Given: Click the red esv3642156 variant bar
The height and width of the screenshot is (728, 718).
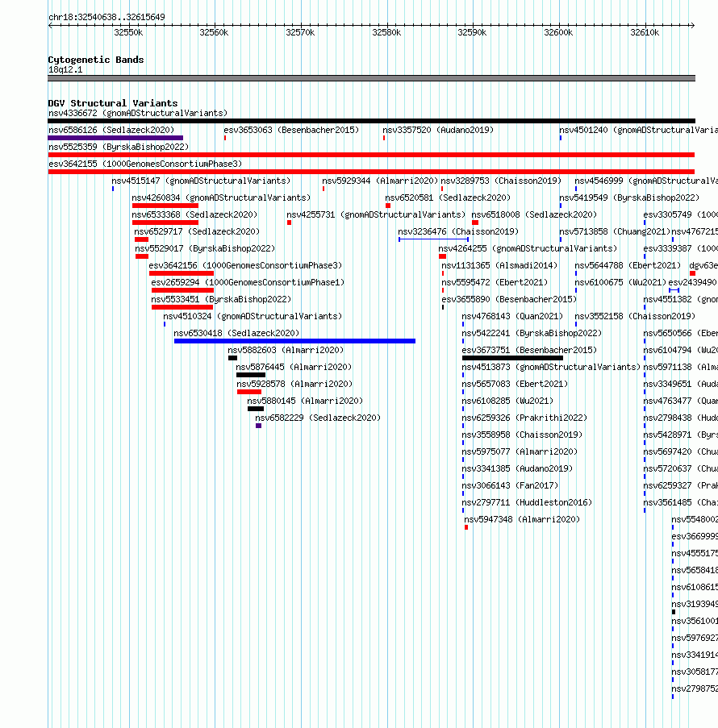Looking at the screenshot, I should click(182, 273).
